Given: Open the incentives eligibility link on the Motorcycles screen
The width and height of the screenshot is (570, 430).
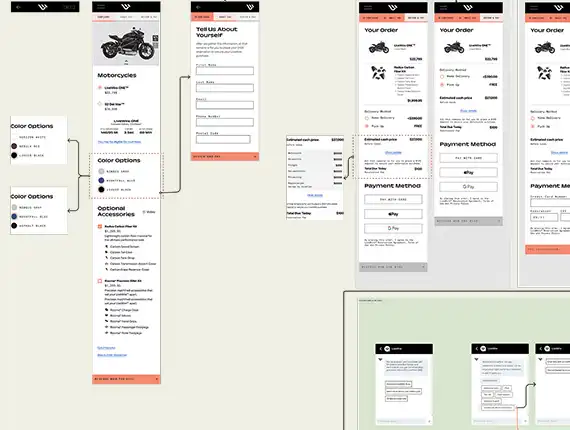Looking at the screenshot, I should click(119, 142).
